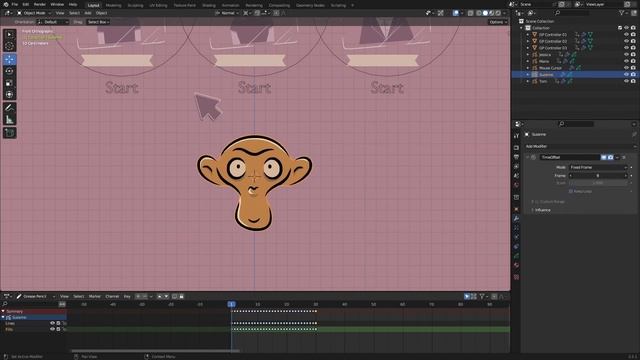The width and height of the screenshot is (640, 360).
Task: Open the Orientation Default dropdown
Action: 53,22
